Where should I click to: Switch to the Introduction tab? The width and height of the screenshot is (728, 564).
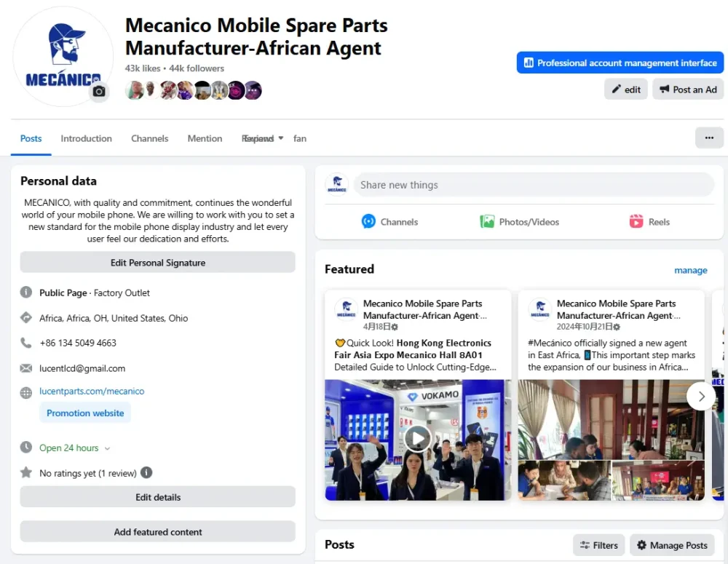pos(87,138)
